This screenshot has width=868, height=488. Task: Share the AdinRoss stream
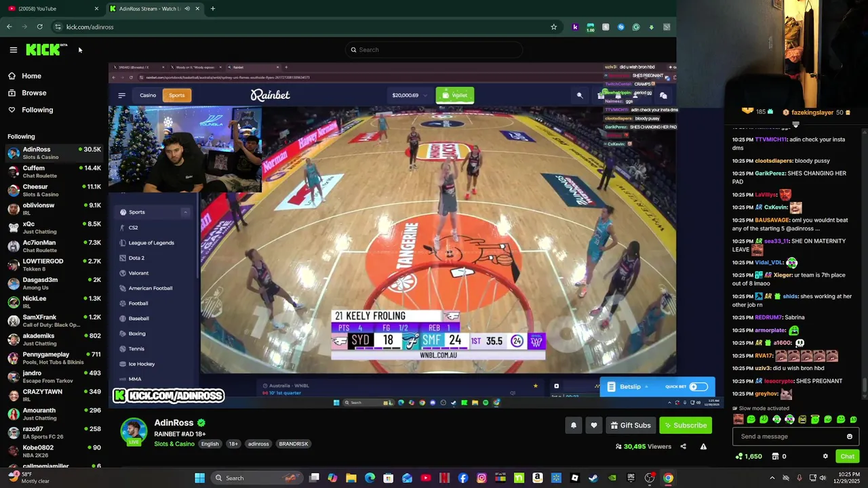(683, 447)
